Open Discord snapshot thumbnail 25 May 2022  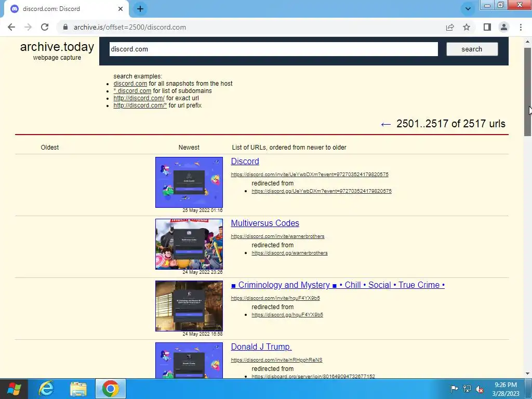pyautogui.click(x=189, y=182)
